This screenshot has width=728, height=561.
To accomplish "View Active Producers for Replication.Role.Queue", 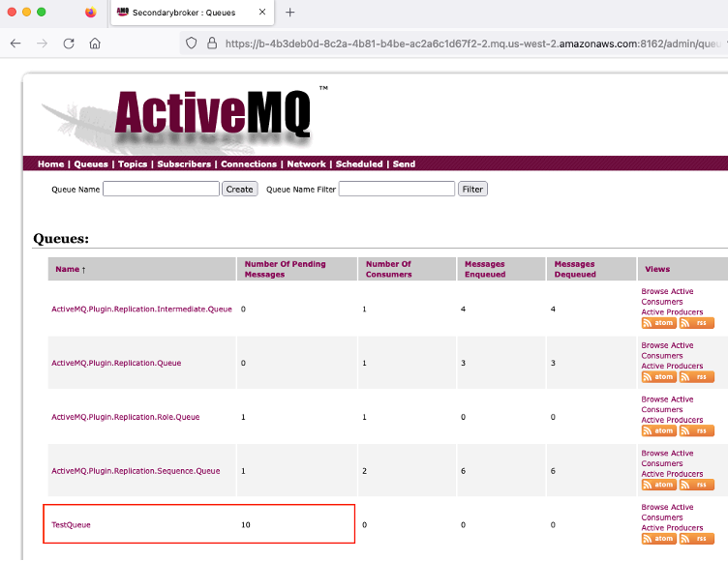I will (672, 420).
